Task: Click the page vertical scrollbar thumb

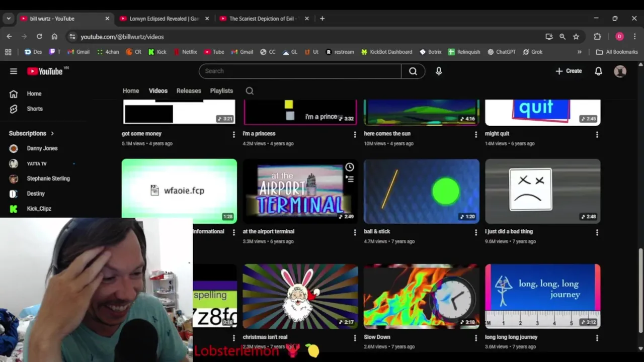Action: [640, 290]
